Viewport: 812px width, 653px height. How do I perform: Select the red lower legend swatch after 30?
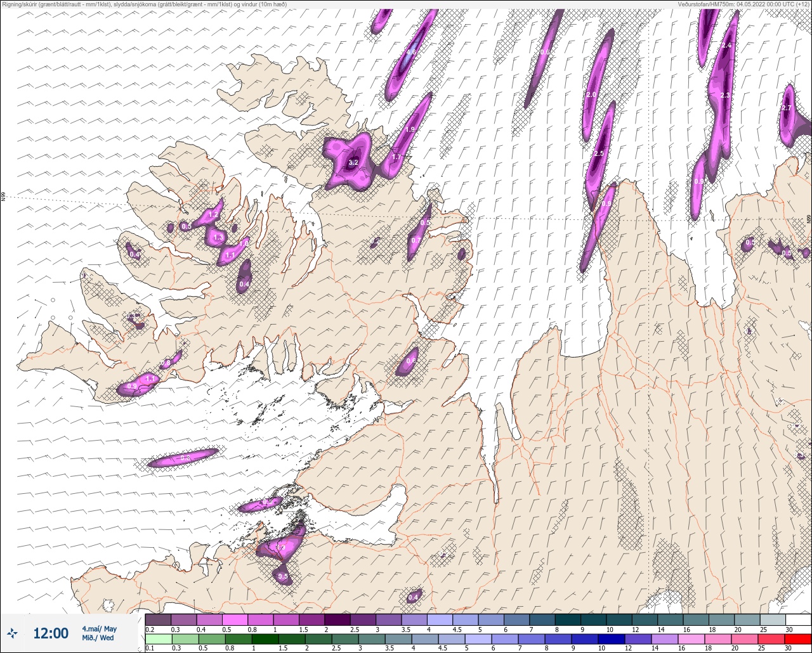(x=798, y=639)
